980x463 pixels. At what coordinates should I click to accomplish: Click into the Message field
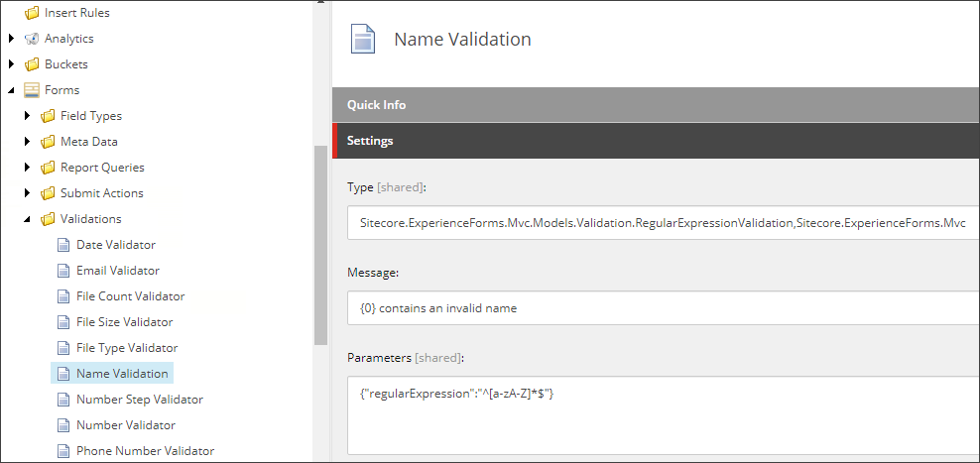click(x=664, y=308)
